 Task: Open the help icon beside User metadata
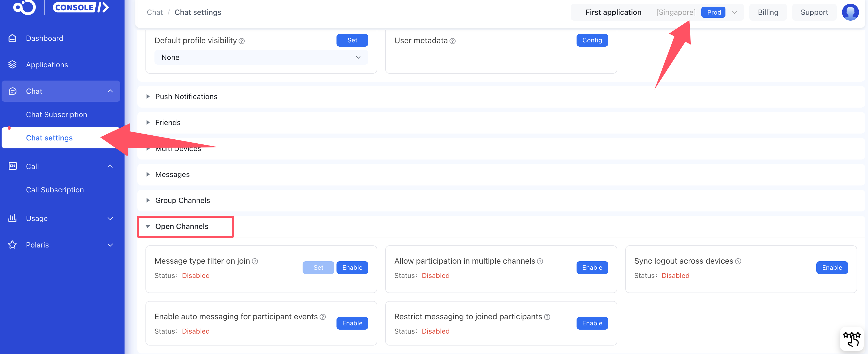pos(453,41)
